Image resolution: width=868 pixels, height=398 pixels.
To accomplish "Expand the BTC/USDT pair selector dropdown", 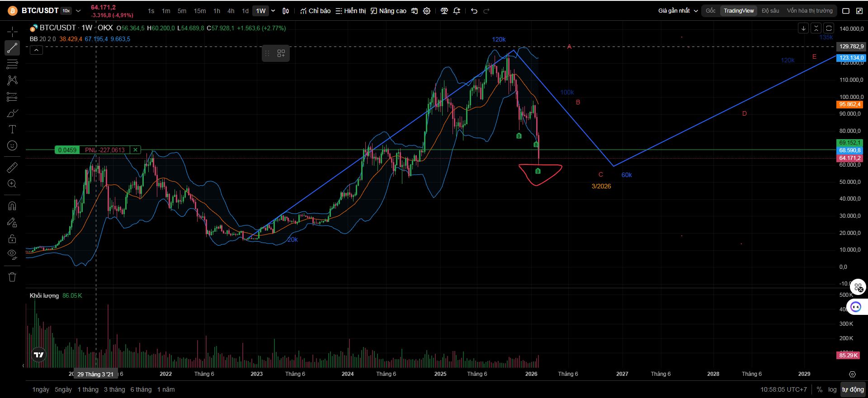I will [x=78, y=10].
